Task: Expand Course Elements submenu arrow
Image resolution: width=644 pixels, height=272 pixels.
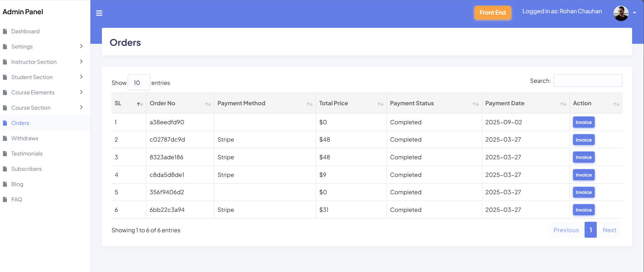Action: click(81, 92)
